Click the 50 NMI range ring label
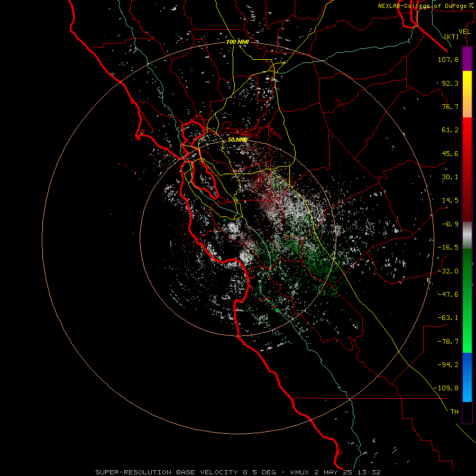 point(237,140)
